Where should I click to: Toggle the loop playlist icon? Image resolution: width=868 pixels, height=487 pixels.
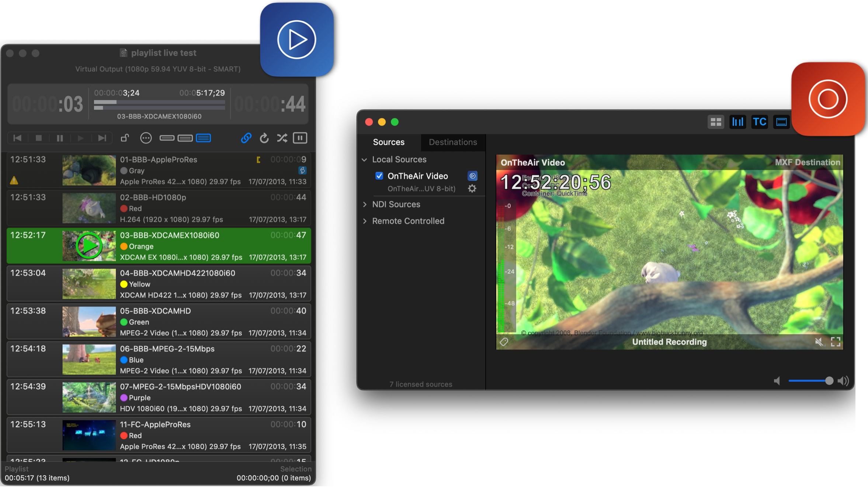264,138
